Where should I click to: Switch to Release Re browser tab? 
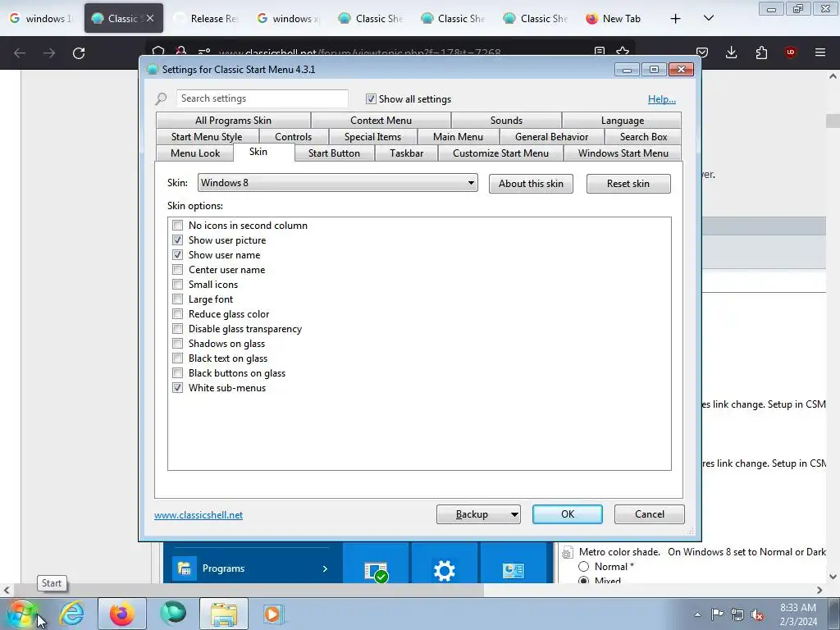(x=206, y=18)
